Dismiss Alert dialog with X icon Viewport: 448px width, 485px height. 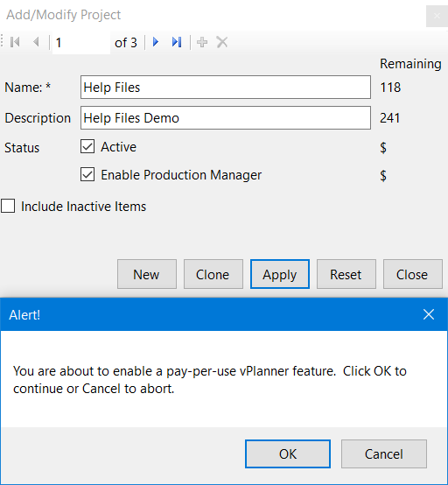pos(429,314)
